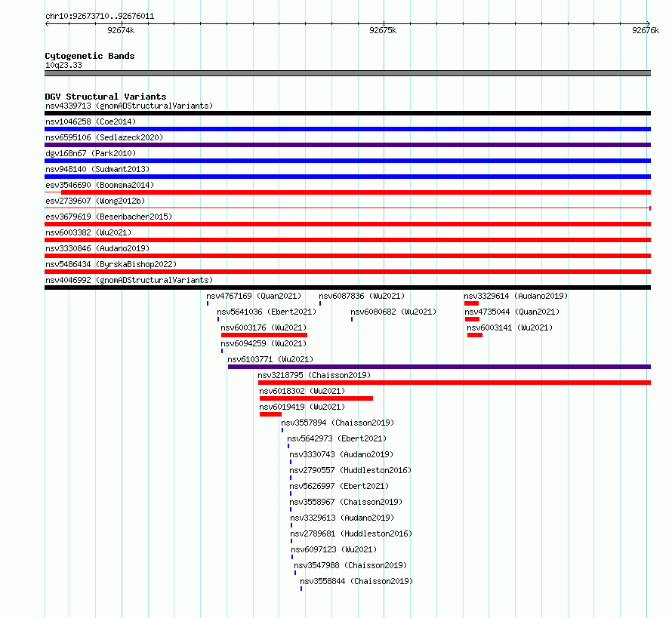This screenshot has width=672, height=618.
Task: Click the blue marker under nsv4767169
Action: 208,303
